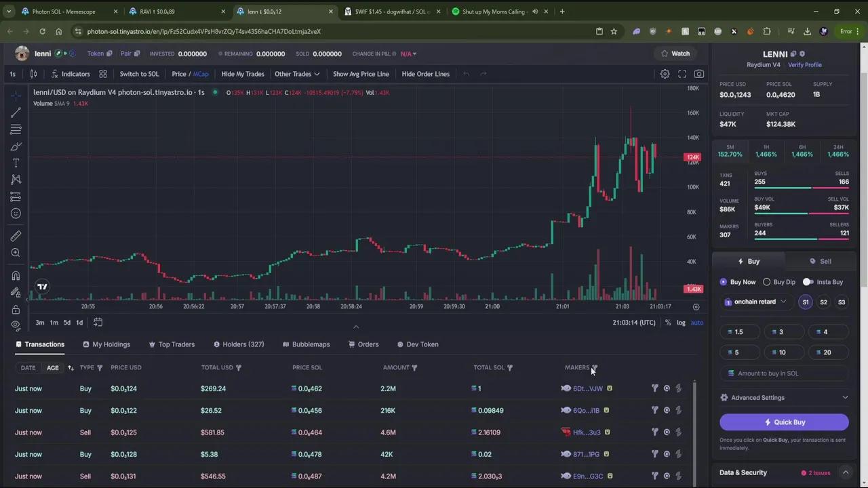Open the emoji icons tool
This screenshot has height=488, width=868.
pos(16,213)
